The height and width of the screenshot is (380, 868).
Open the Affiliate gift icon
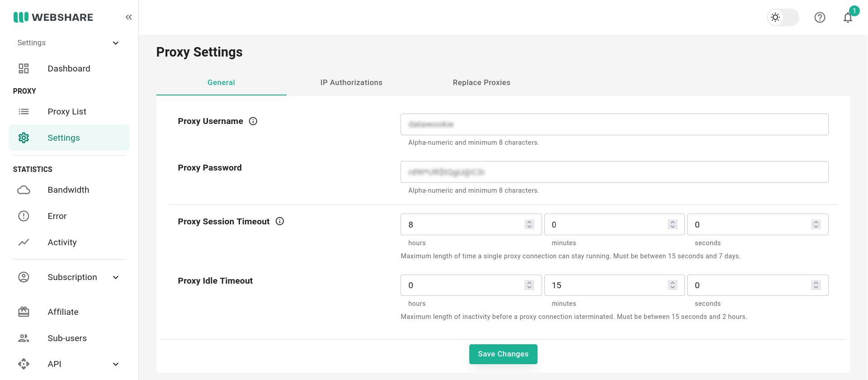click(x=24, y=312)
